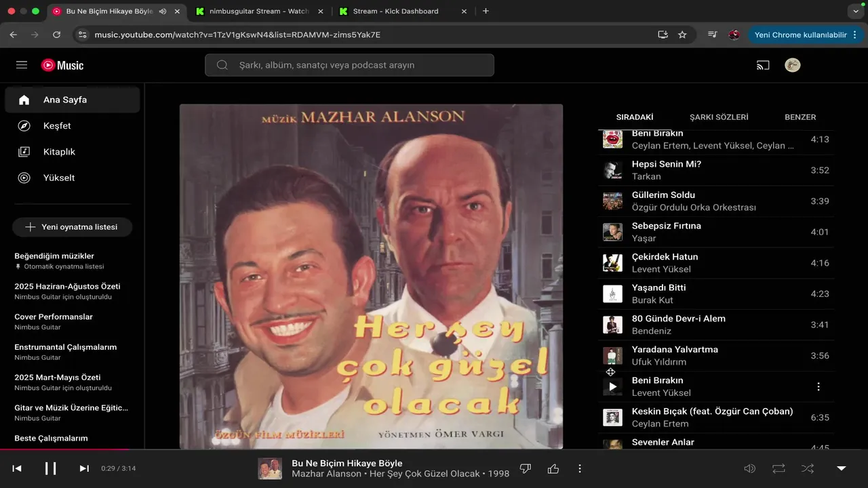
Task: Switch to SIRADAKİ tab
Action: click(x=635, y=117)
